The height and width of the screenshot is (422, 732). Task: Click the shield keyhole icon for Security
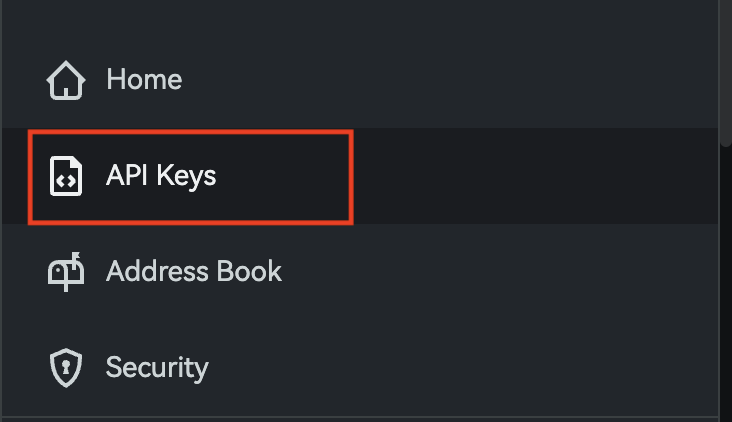pyautogui.click(x=66, y=367)
